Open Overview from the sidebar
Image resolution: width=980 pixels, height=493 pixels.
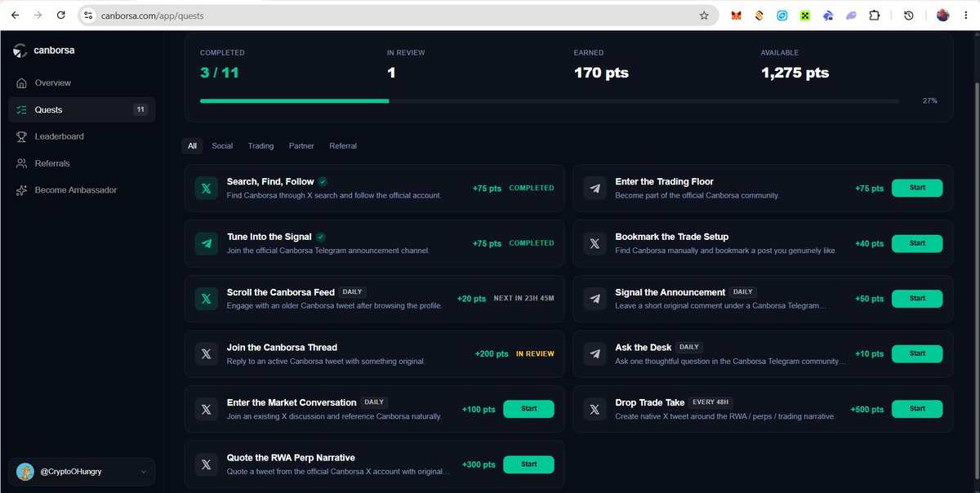click(82, 82)
